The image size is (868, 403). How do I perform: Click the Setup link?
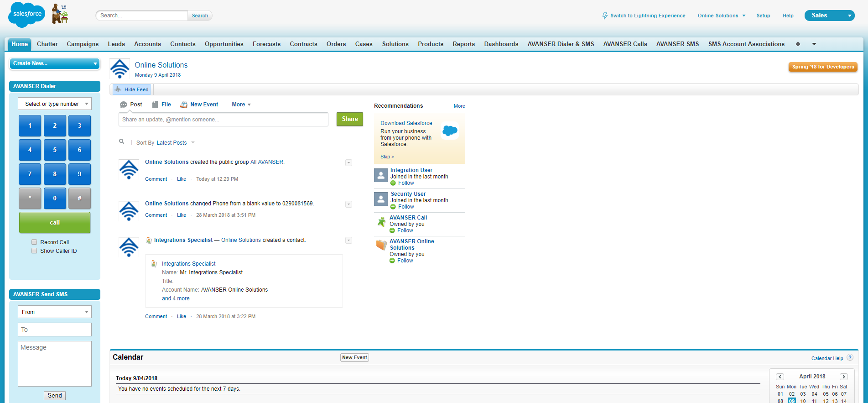point(763,16)
